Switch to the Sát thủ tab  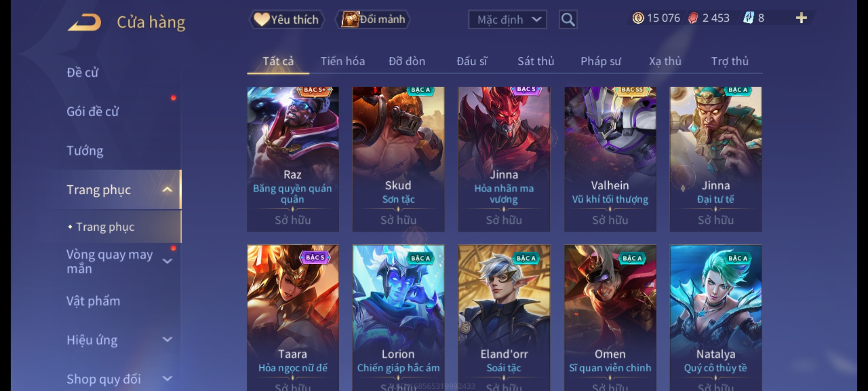click(x=536, y=61)
